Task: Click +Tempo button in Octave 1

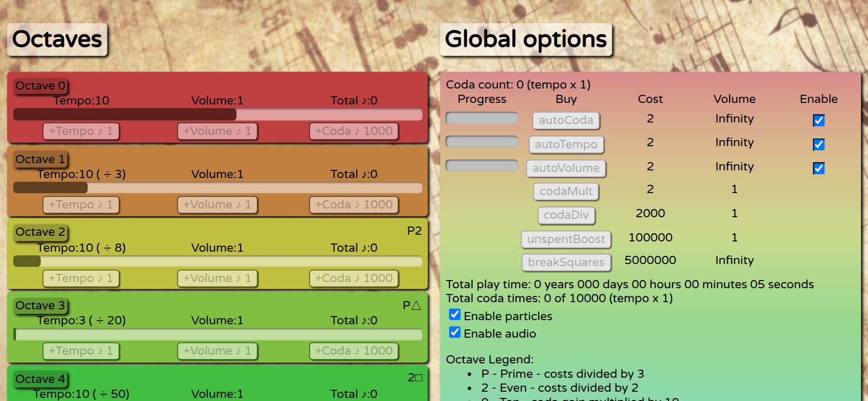Action: tap(81, 205)
